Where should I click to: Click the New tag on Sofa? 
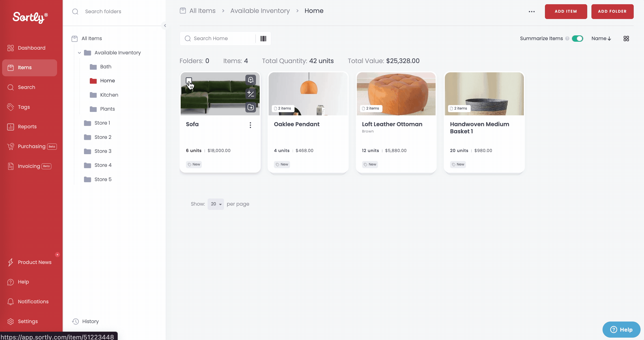point(194,164)
